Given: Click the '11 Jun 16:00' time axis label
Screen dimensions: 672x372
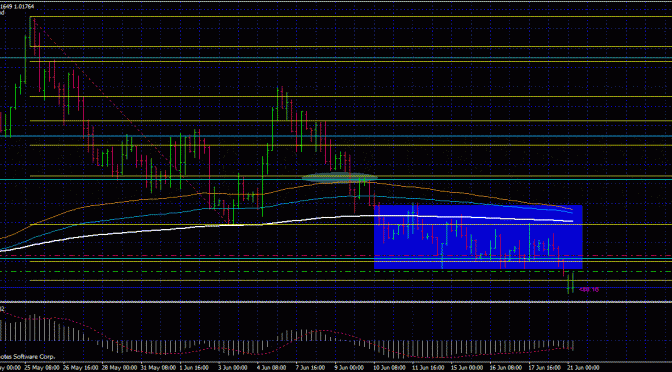Looking at the screenshot, I should tap(427, 368).
